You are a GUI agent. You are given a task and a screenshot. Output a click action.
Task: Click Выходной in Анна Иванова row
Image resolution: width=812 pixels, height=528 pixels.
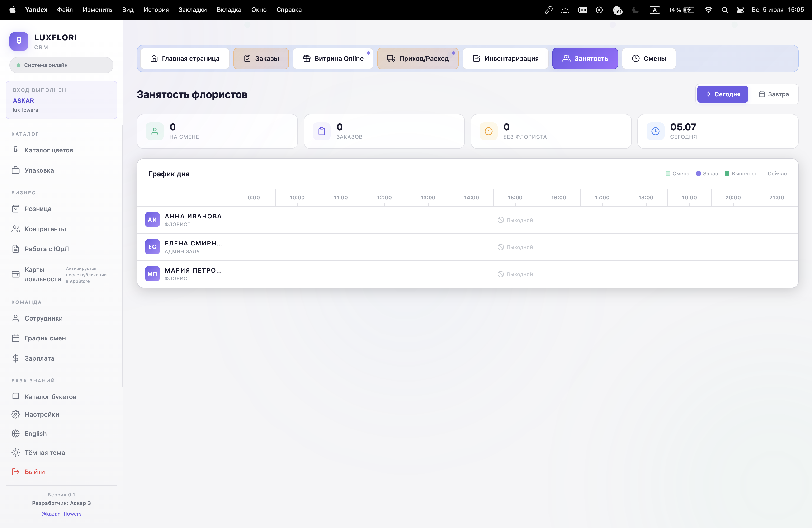[x=515, y=220]
